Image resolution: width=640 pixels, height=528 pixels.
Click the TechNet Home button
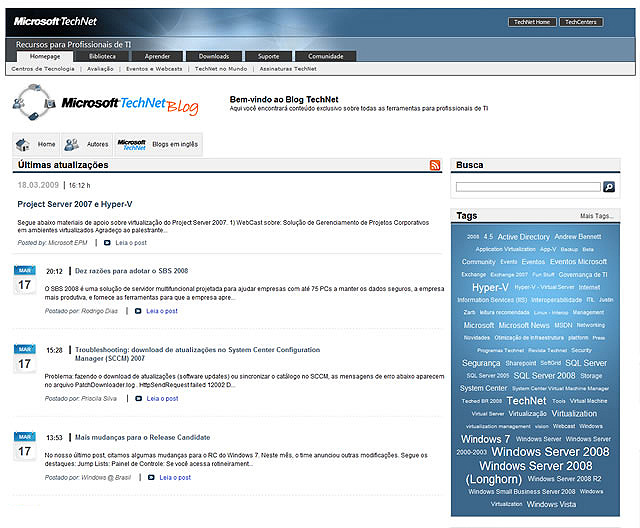(532, 22)
